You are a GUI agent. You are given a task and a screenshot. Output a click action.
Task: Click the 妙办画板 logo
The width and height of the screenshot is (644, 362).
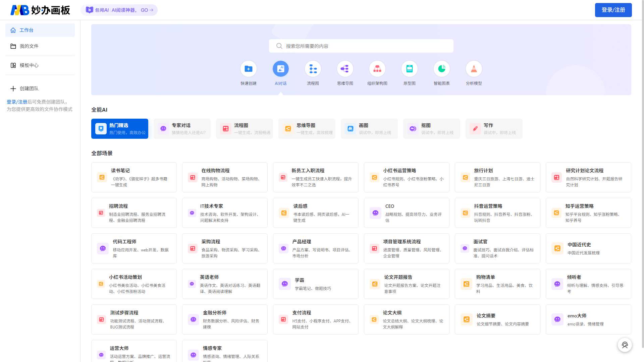pos(40,10)
